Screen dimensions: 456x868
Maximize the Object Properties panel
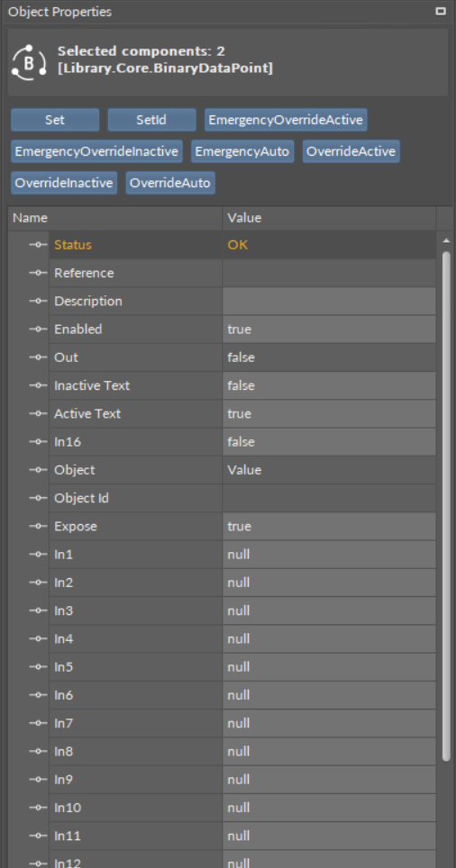coord(441,11)
